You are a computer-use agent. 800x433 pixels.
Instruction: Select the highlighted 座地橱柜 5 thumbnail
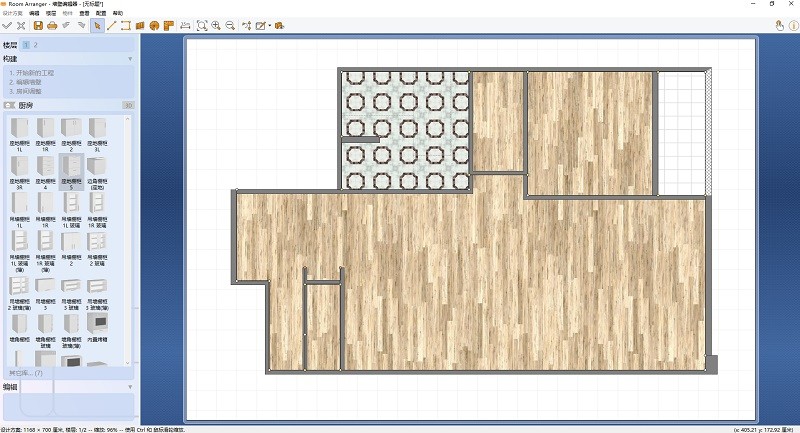pyautogui.click(x=71, y=172)
